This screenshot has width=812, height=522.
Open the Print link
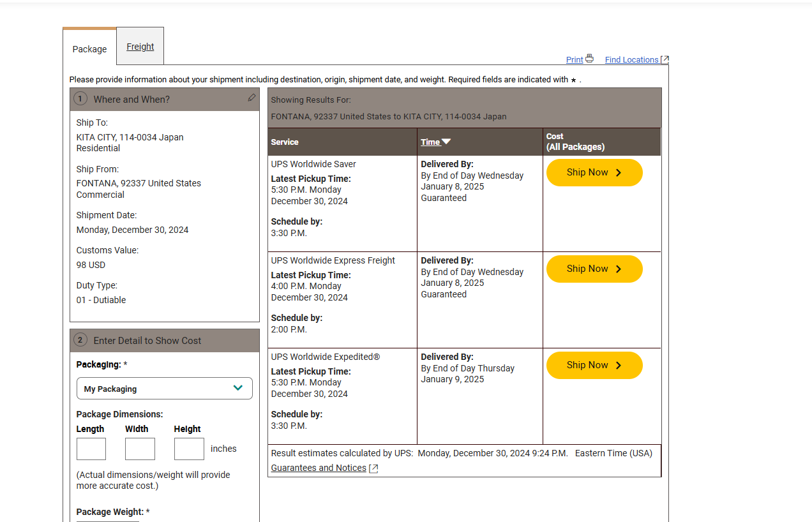coord(575,59)
